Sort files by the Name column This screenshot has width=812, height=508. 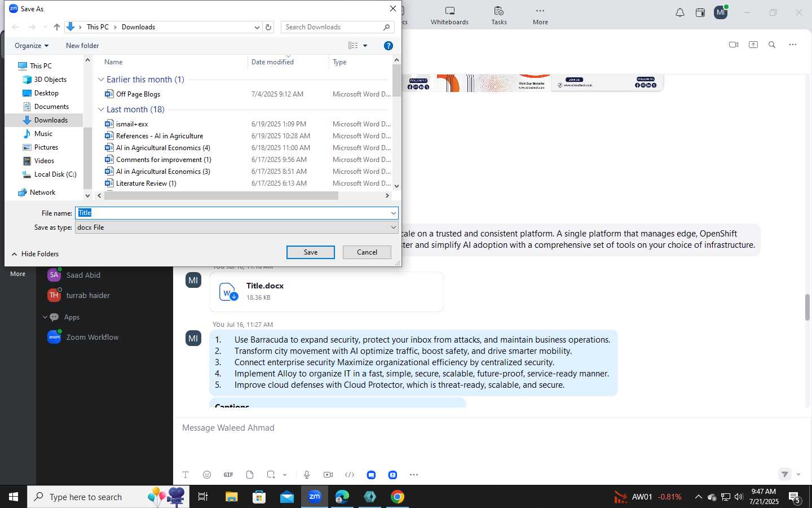click(174, 62)
